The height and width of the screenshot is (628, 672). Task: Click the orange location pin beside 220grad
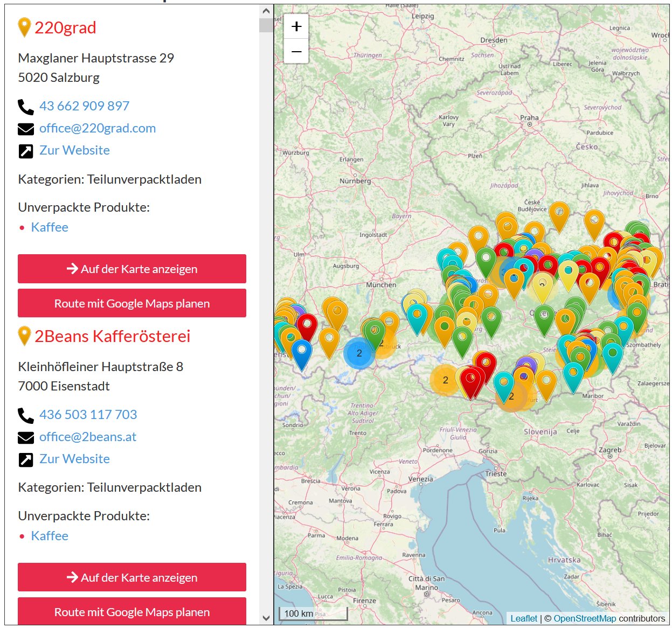24,27
